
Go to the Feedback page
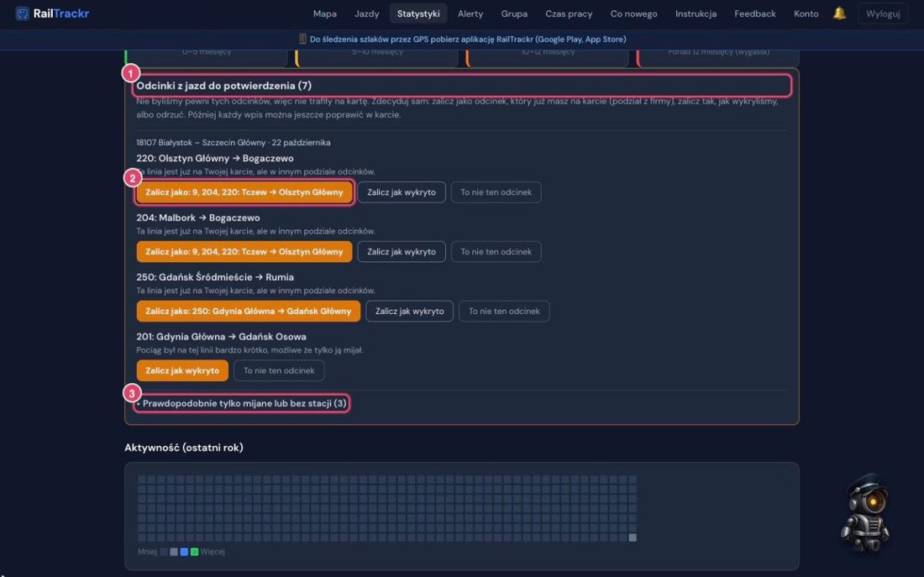click(755, 13)
